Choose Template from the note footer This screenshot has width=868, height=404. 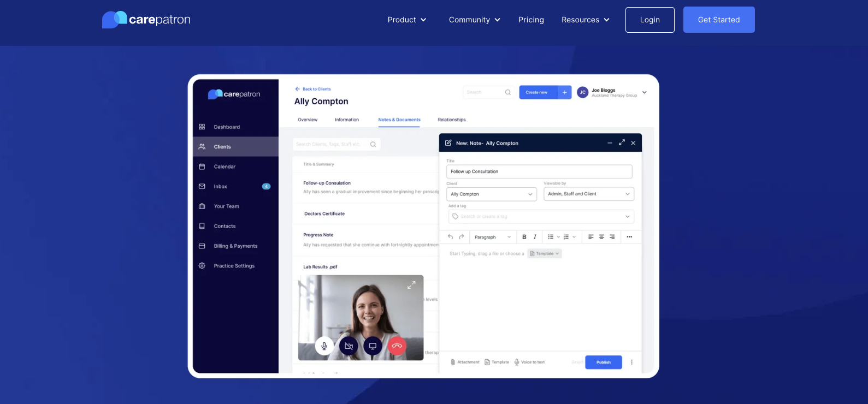[497, 362]
